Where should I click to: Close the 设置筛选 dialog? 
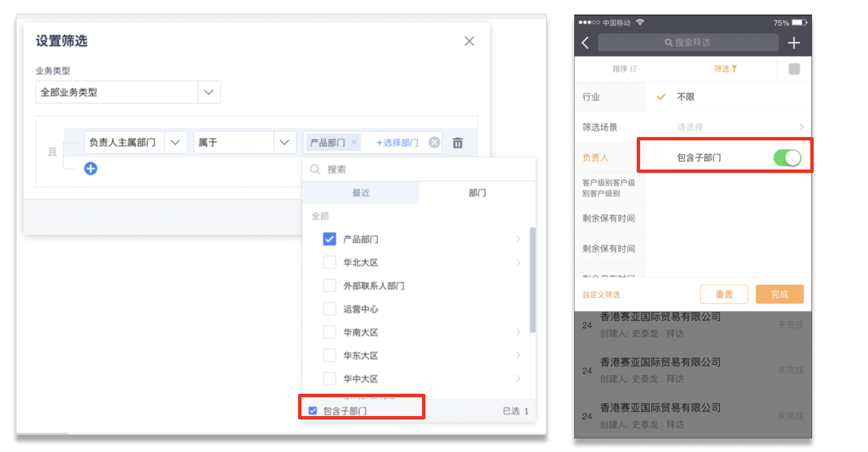[469, 41]
